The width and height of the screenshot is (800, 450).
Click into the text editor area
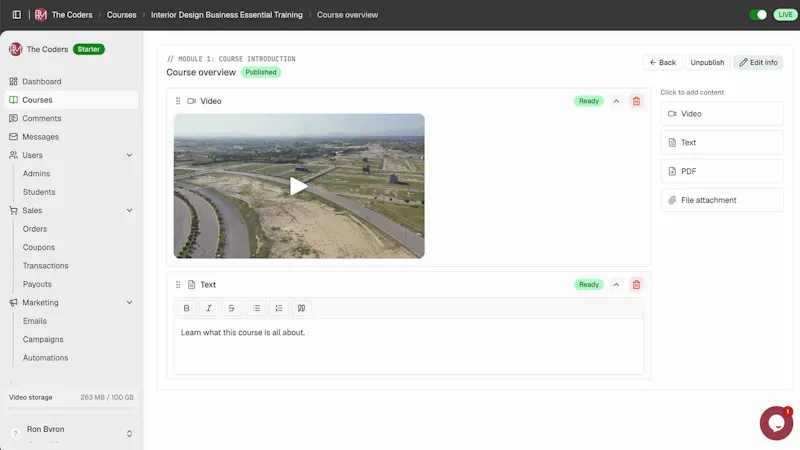coord(409,346)
